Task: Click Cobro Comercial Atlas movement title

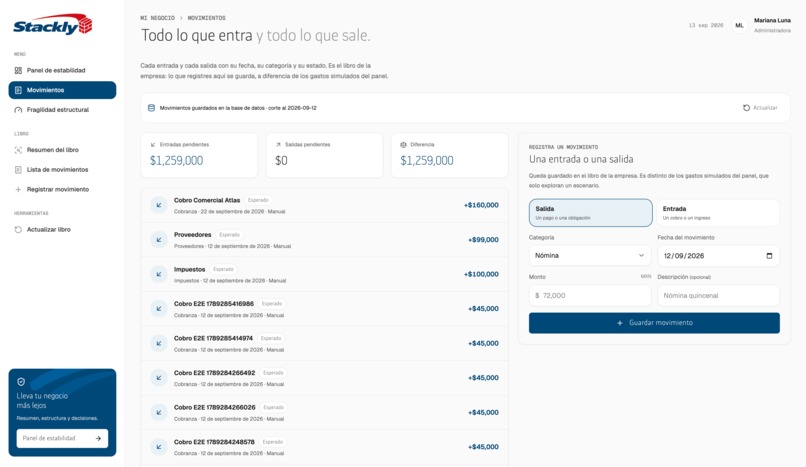Action: pyautogui.click(x=207, y=200)
